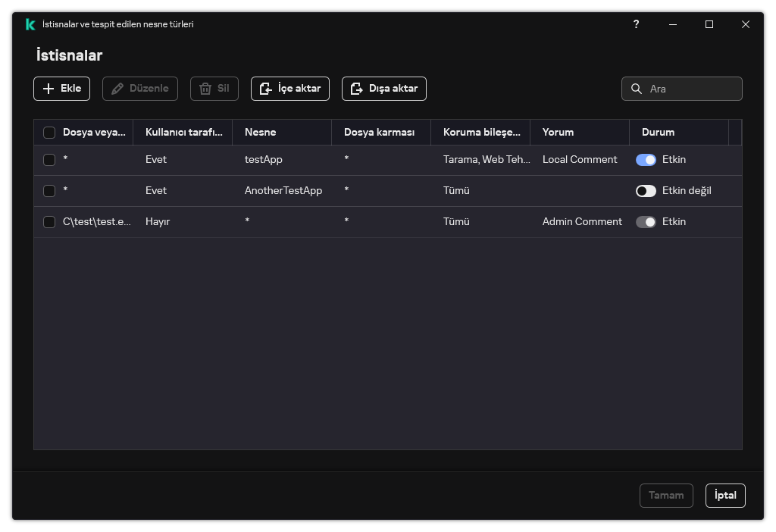Click the İçe aktar import button
The width and height of the screenshot is (776, 532).
289,89
